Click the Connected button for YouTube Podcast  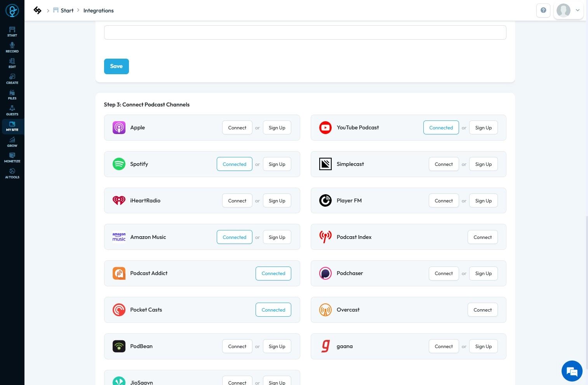(441, 128)
